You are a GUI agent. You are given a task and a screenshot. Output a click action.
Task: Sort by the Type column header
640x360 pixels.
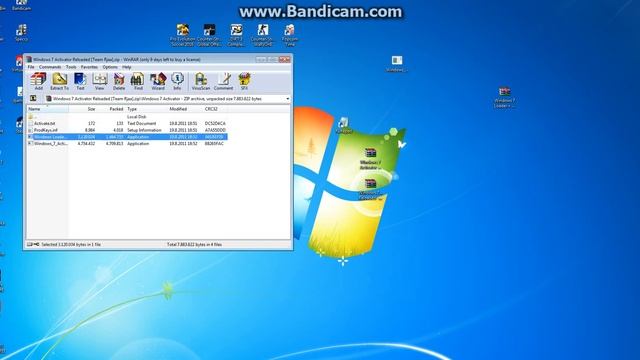(147, 109)
